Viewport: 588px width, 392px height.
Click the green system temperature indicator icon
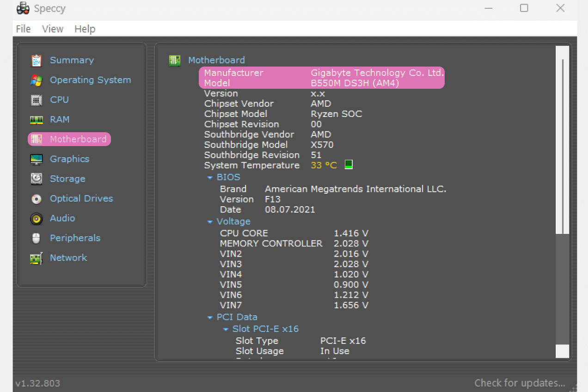point(349,165)
